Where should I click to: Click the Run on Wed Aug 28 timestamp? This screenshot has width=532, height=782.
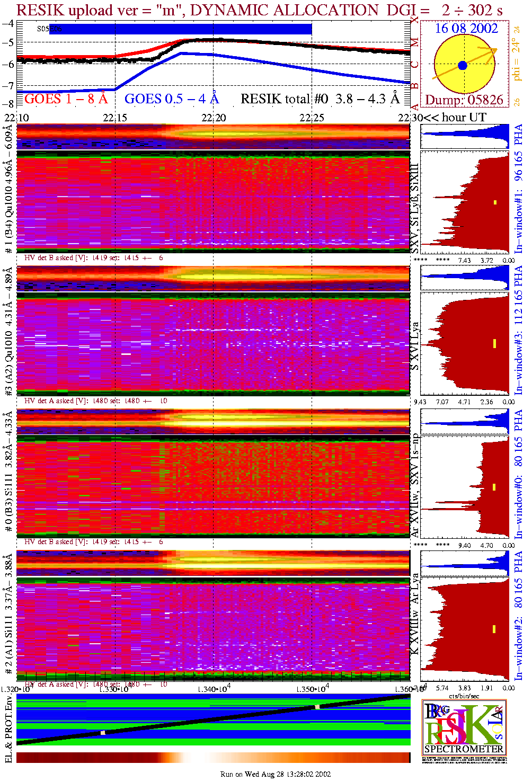pyautogui.click(x=275, y=774)
